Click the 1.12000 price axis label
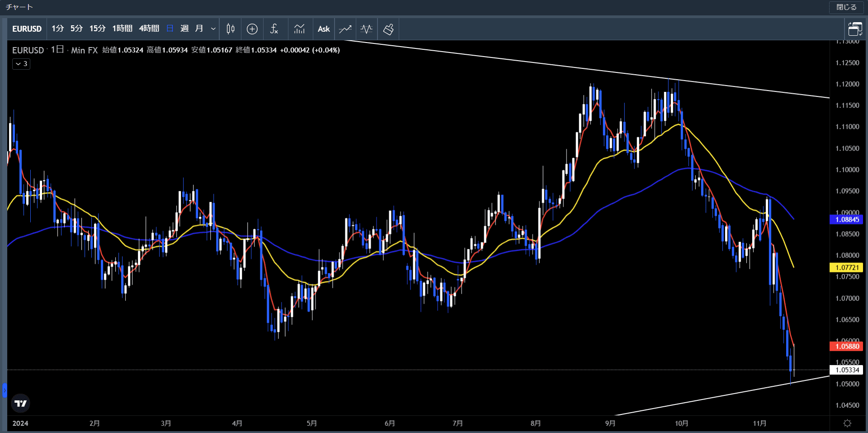This screenshot has height=433, width=868. [847, 84]
